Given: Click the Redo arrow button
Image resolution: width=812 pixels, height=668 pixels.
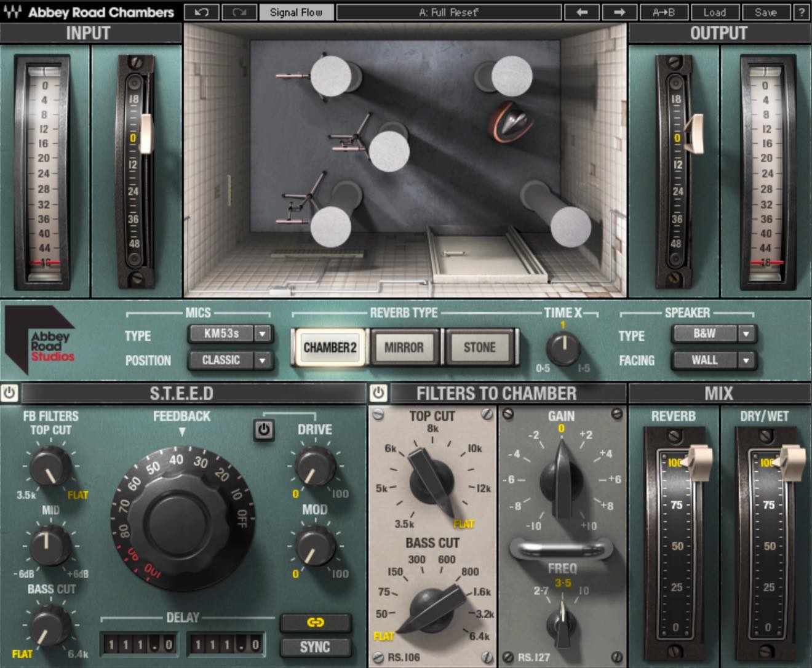Looking at the screenshot, I should tap(239, 12).
